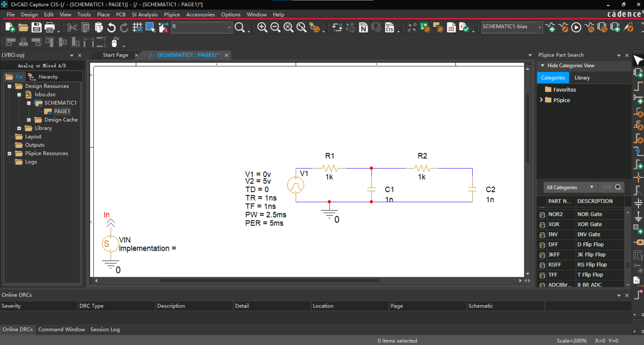The image size is (644, 345).
Task: Create netlist with the N document icon
Action: pos(363,27)
